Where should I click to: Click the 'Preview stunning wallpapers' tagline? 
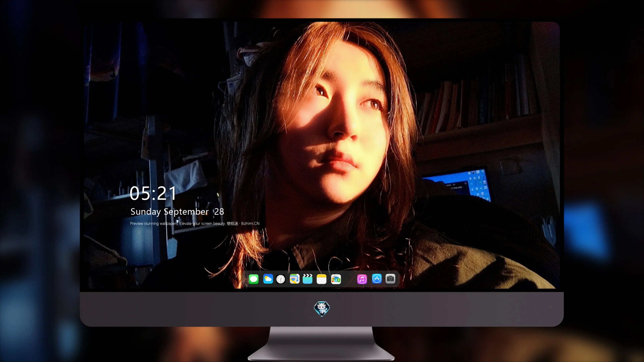click(x=154, y=223)
